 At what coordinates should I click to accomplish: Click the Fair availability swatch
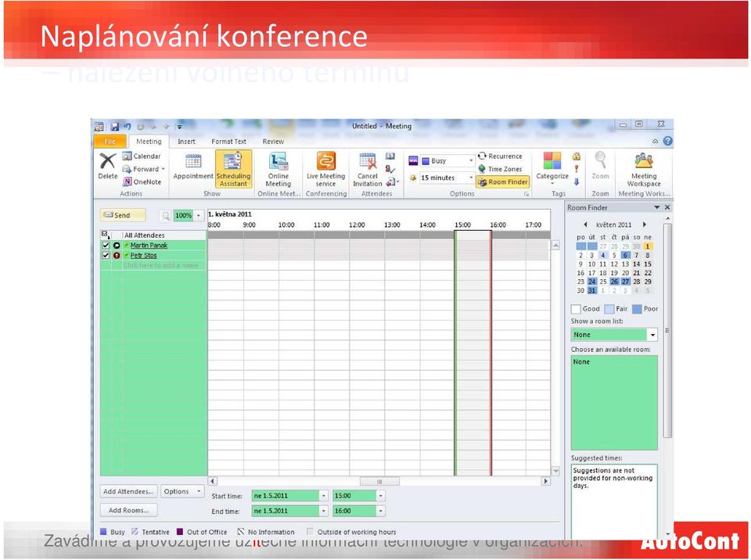coord(609,309)
